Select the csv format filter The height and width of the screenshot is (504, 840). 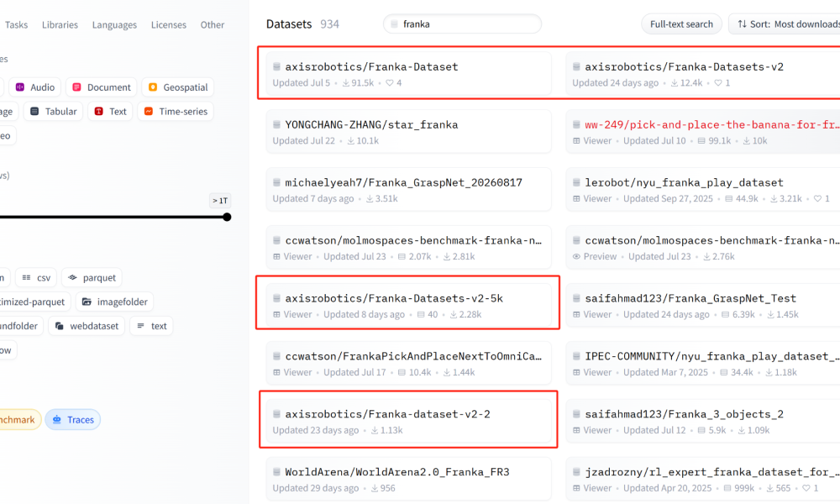[36, 278]
